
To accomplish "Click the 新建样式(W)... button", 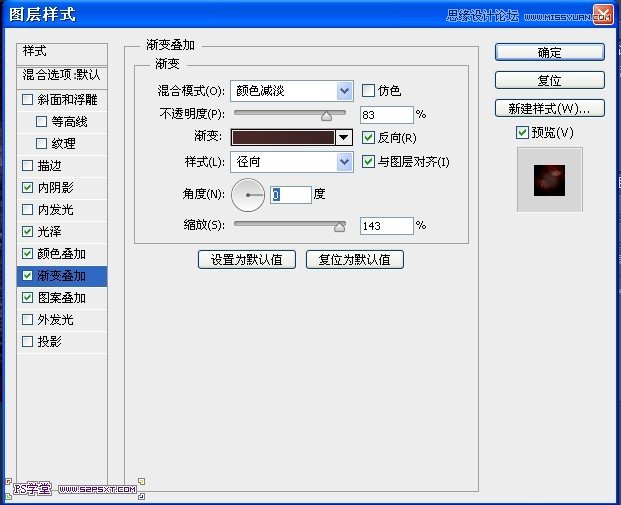I will (550, 109).
